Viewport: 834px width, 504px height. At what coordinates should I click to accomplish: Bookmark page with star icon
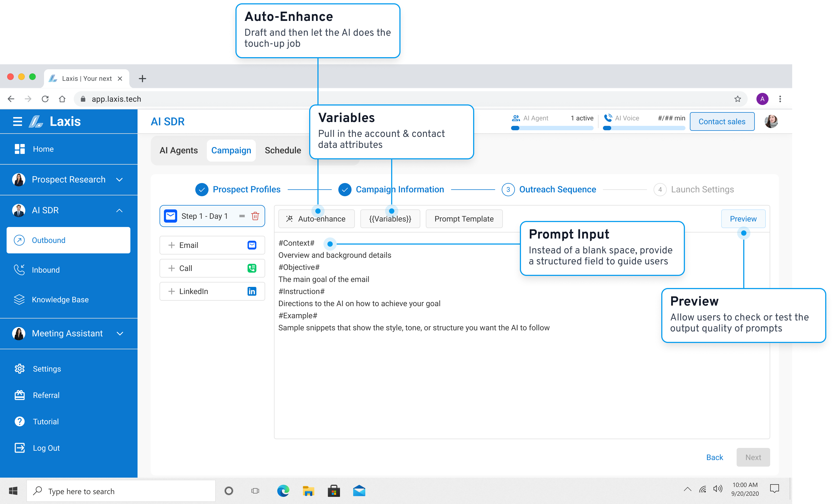[x=737, y=99]
